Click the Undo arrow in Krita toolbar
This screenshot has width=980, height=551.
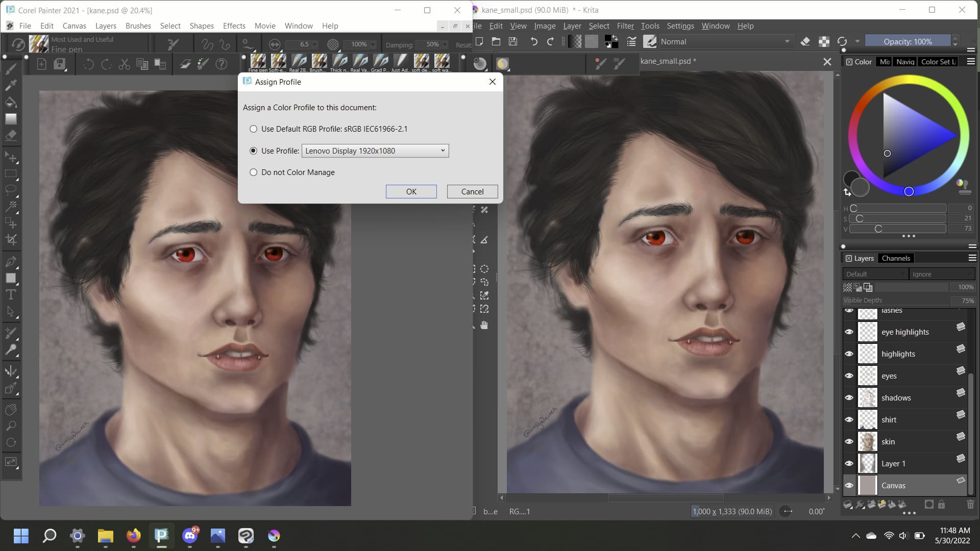pyautogui.click(x=533, y=42)
